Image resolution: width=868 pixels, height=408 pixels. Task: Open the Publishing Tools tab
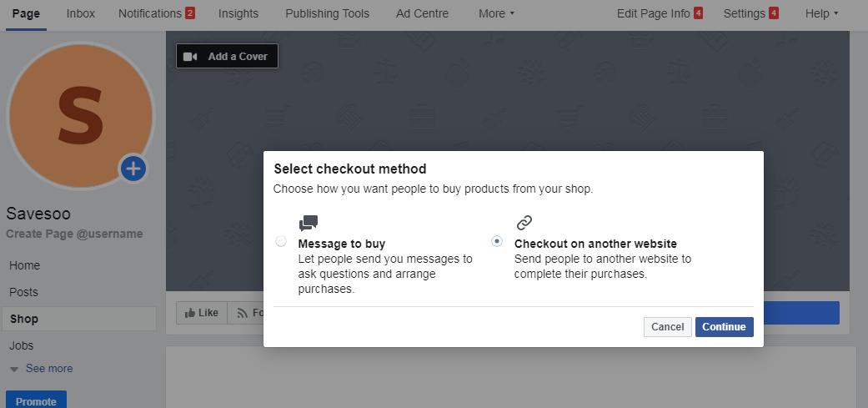(327, 13)
